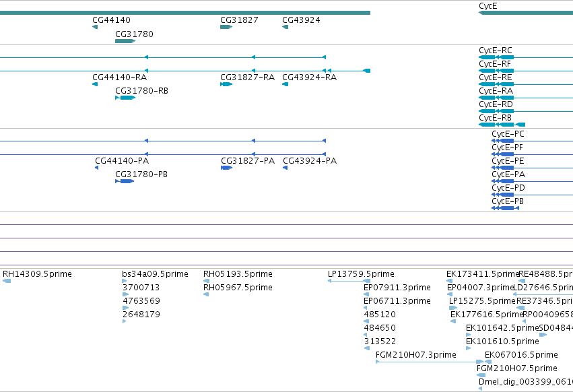Click the CycE-RE transcript label
Image resolution: width=573 pixels, height=392 pixels.
pyautogui.click(x=495, y=77)
